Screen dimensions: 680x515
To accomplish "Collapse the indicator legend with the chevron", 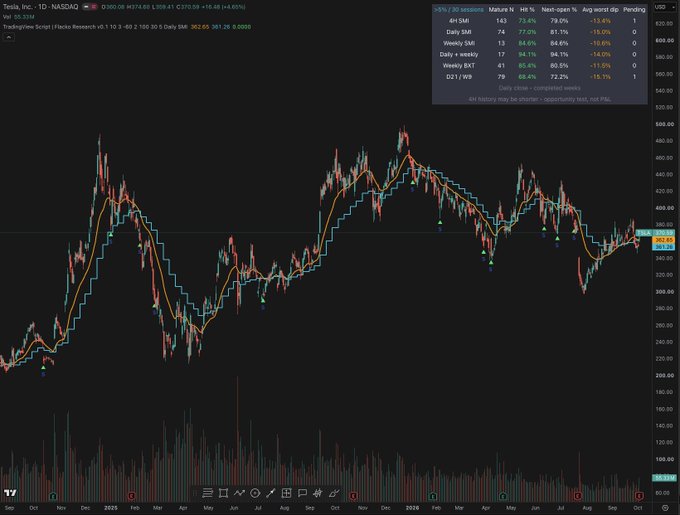I will coord(8,37).
